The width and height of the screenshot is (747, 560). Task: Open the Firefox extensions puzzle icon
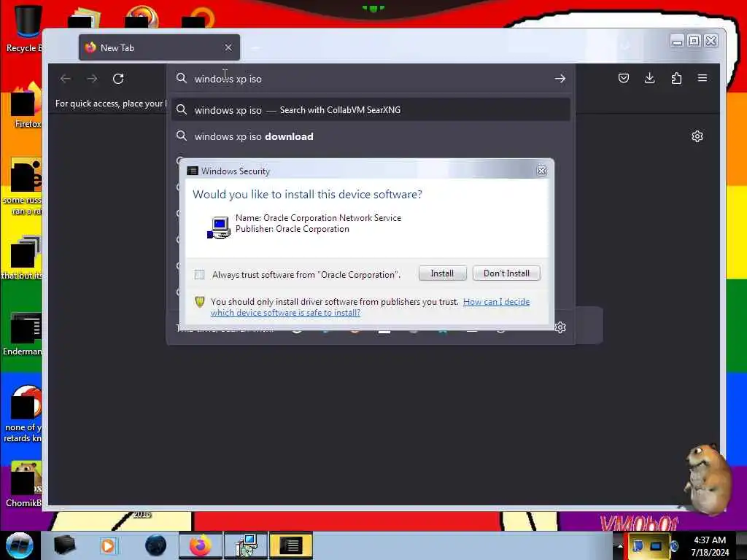[676, 78]
